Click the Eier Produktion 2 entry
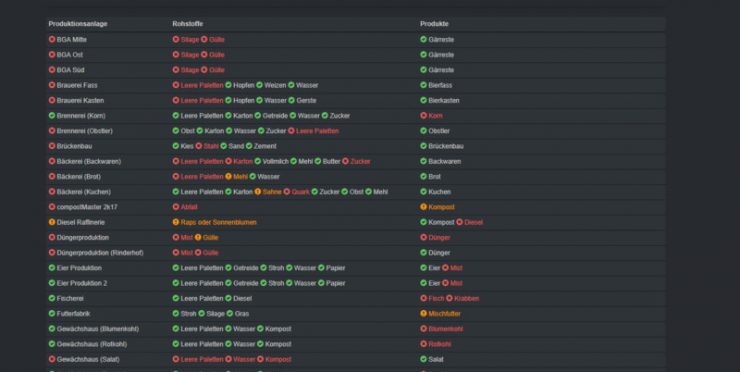 (82, 283)
